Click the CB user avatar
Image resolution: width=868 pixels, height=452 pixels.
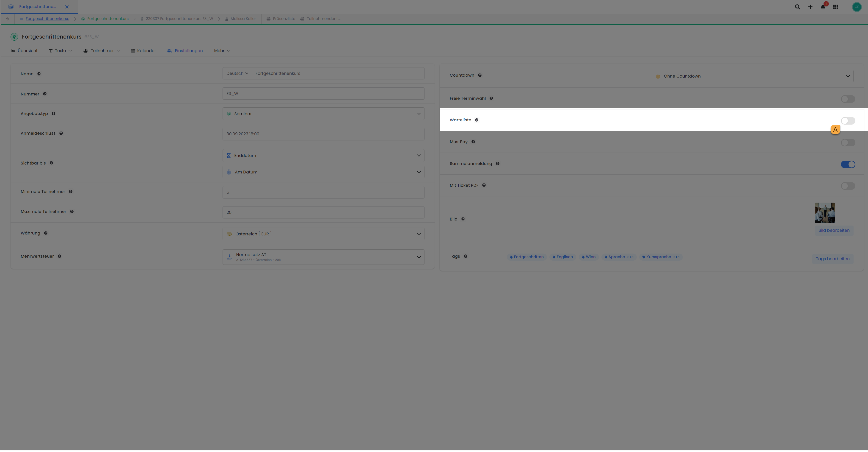(857, 7)
